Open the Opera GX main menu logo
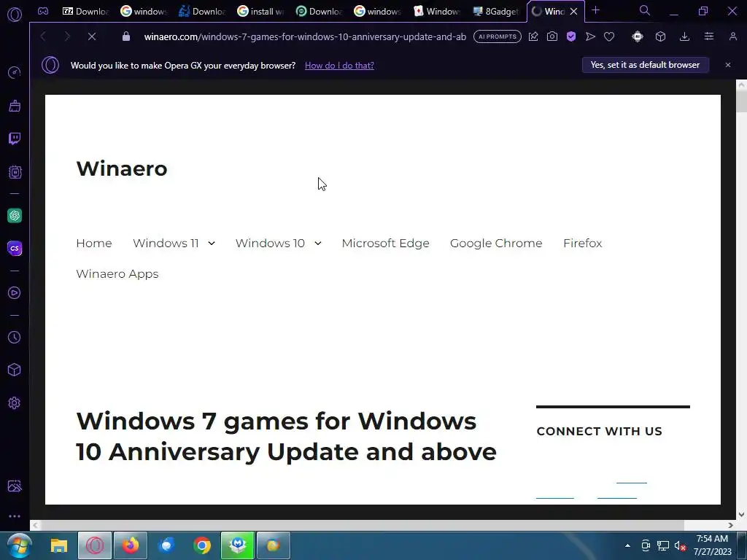 click(15, 15)
